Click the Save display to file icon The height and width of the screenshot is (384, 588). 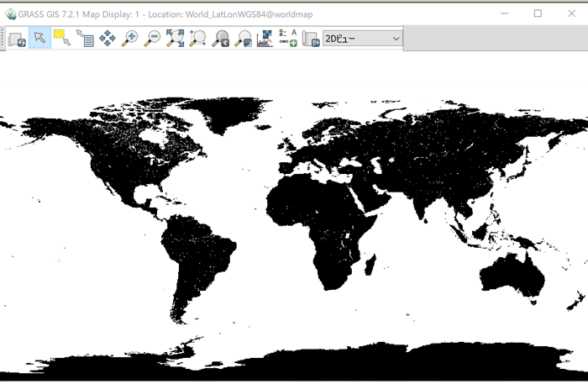(x=311, y=39)
